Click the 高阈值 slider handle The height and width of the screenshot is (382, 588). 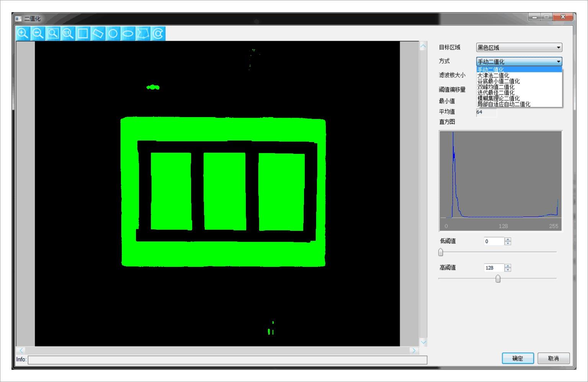pyautogui.click(x=498, y=279)
